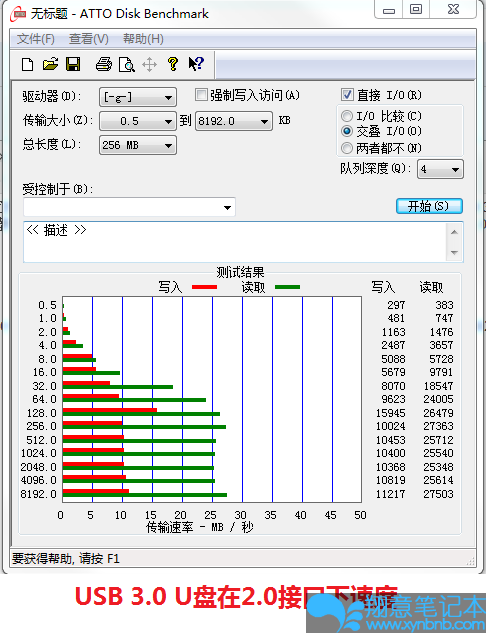Click the 297 write value for 0.5
486x633 pixels.
(396, 305)
